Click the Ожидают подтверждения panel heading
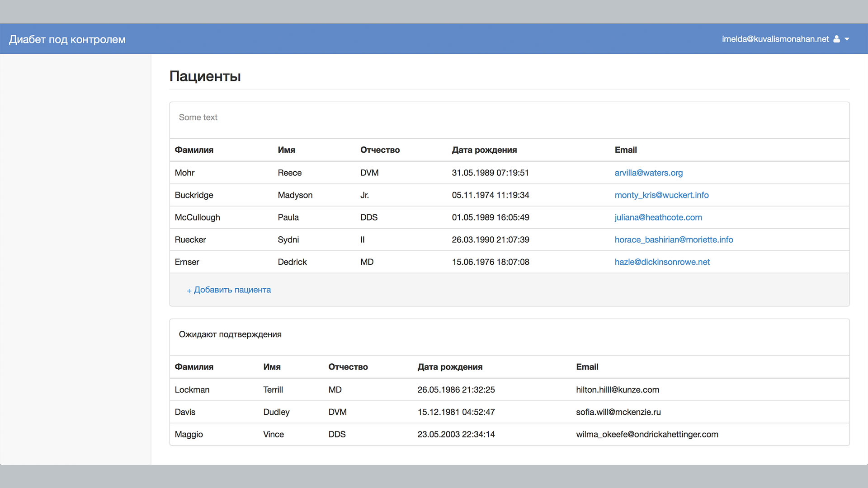The width and height of the screenshot is (868, 488). pyautogui.click(x=230, y=334)
